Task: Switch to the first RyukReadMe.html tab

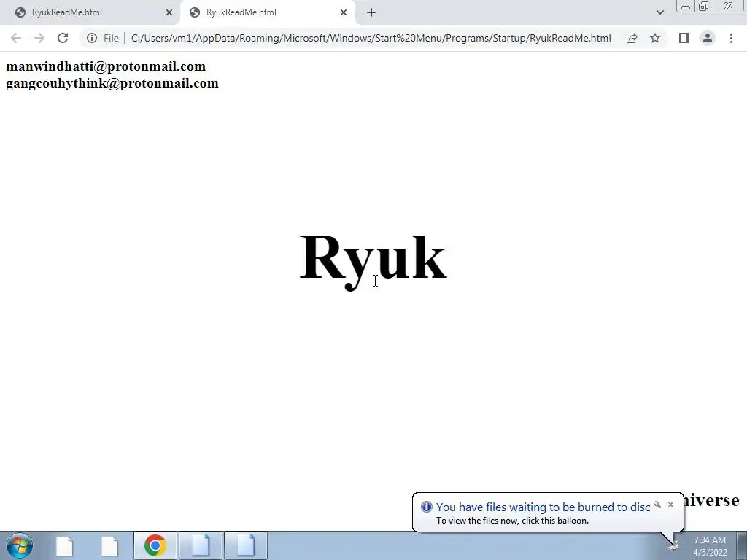Action: tap(90, 12)
